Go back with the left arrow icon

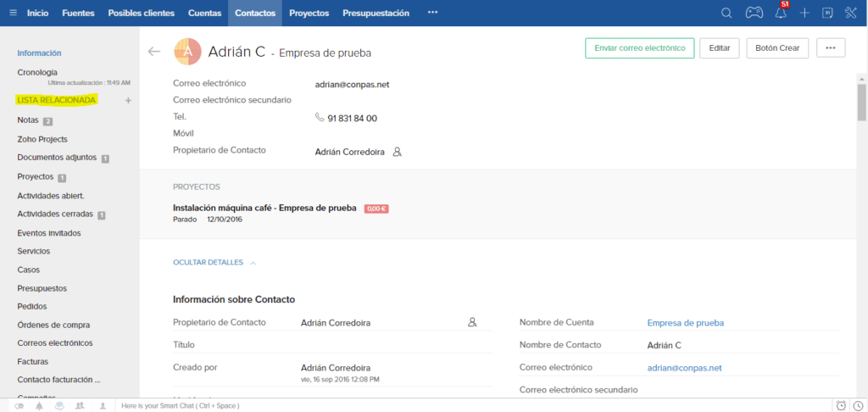point(154,52)
